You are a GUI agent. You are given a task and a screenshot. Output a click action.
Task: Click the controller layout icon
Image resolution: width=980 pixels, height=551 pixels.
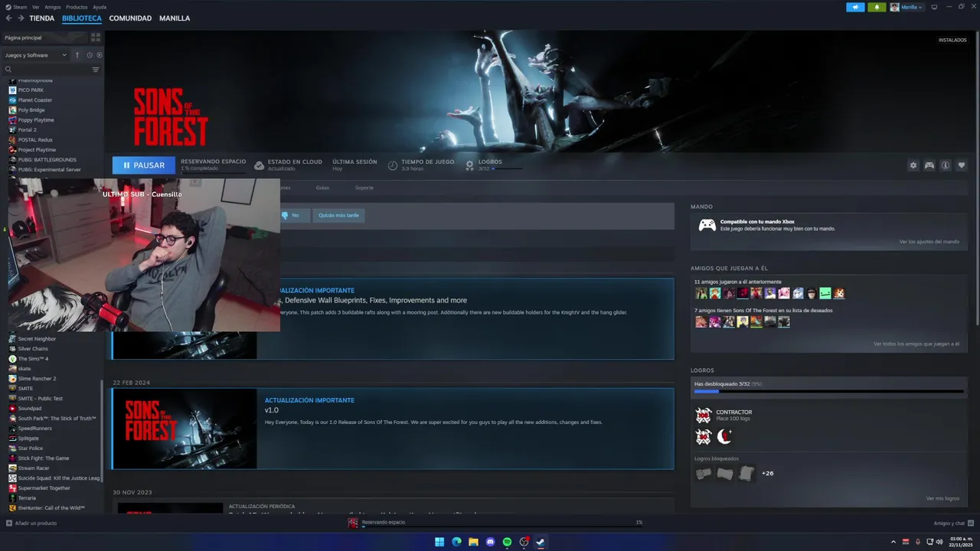929,165
